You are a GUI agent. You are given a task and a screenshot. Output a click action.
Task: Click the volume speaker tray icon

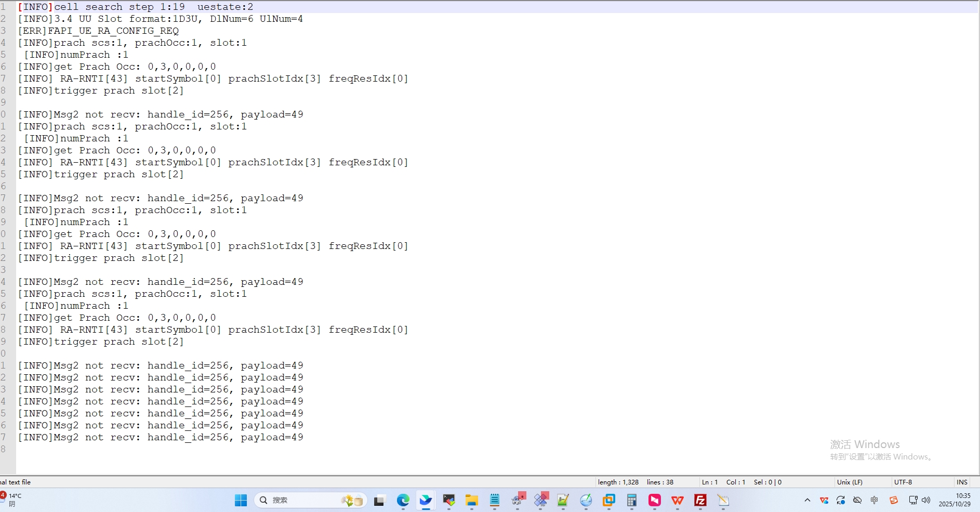(x=926, y=500)
